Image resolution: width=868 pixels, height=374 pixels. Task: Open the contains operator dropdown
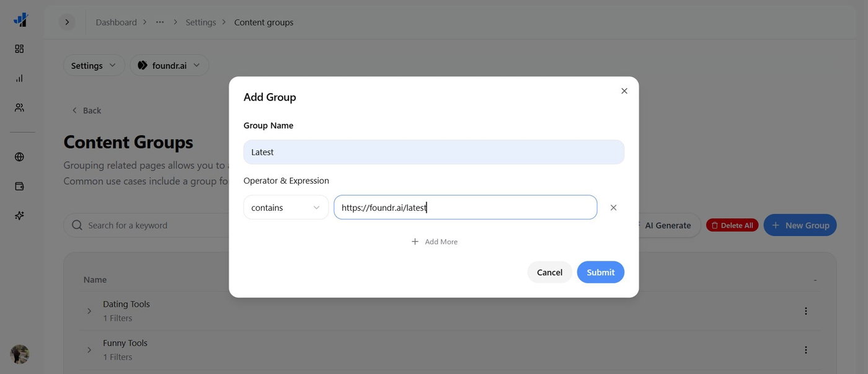click(x=286, y=208)
